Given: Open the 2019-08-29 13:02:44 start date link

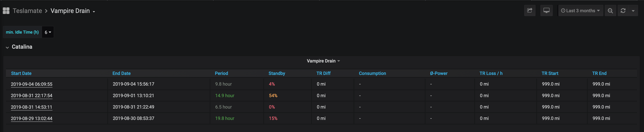Looking at the screenshot, I should 32,119.
